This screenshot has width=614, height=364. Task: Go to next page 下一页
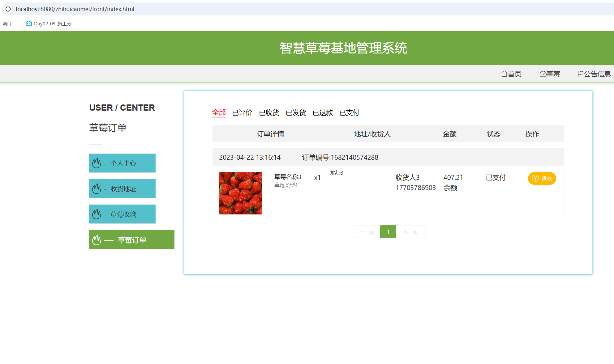(x=410, y=232)
